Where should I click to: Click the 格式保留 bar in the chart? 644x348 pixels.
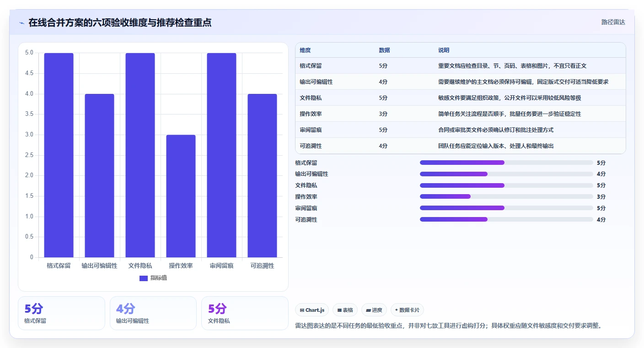tap(59, 155)
